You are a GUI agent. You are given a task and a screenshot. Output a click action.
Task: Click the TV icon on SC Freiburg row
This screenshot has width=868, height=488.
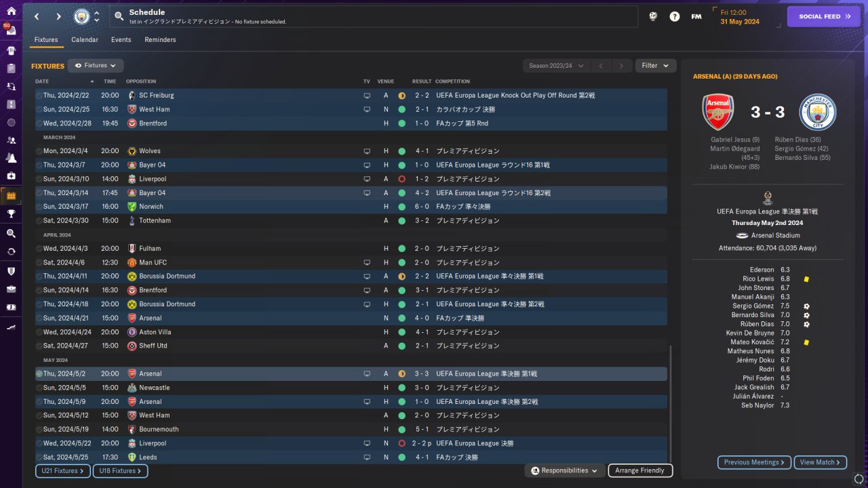pos(367,96)
